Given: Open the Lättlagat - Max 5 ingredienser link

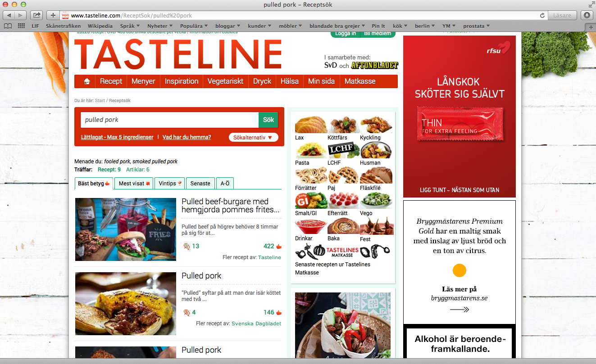Looking at the screenshot, I should [117, 137].
